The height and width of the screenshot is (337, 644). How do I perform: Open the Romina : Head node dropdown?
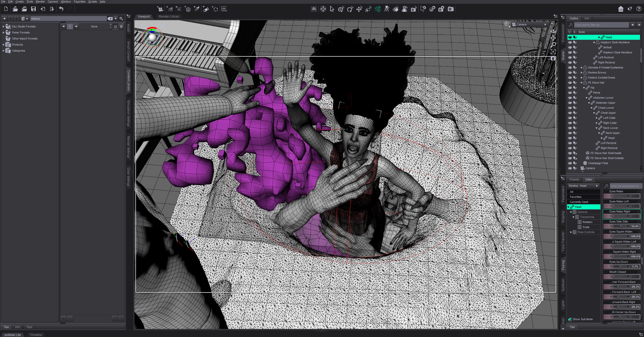pyautogui.click(x=584, y=186)
